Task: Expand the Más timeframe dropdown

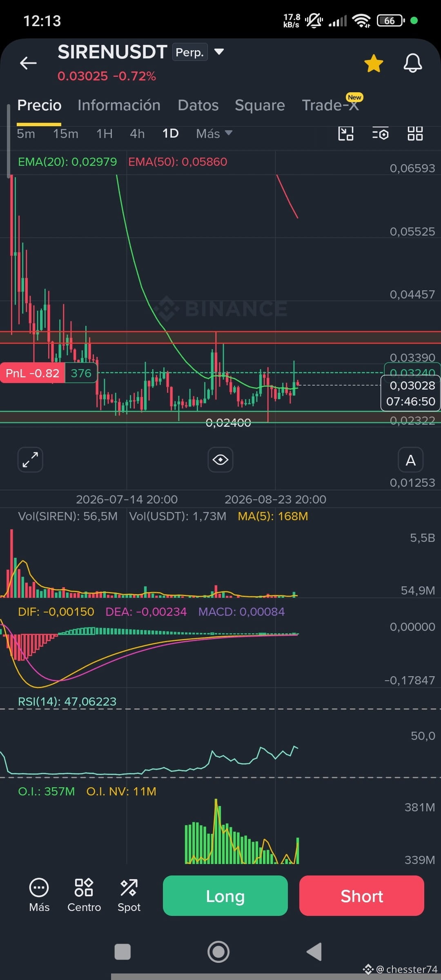Action: [214, 134]
